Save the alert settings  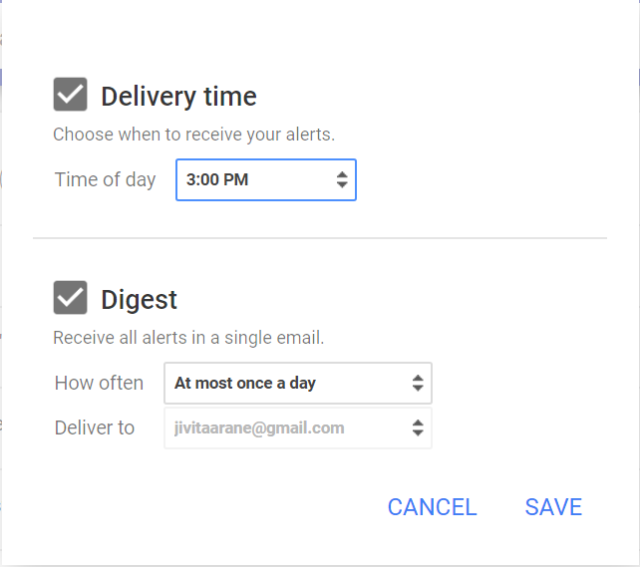tap(553, 507)
